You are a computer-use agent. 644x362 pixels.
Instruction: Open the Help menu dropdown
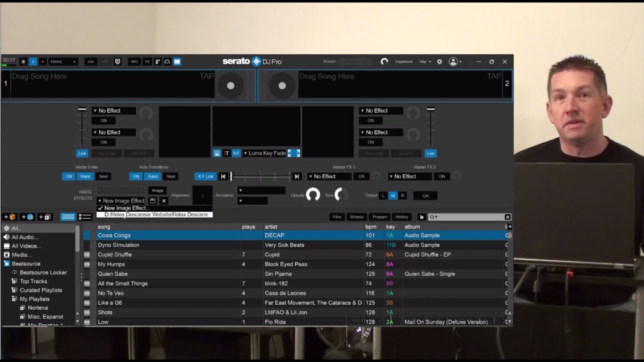pyautogui.click(x=425, y=62)
